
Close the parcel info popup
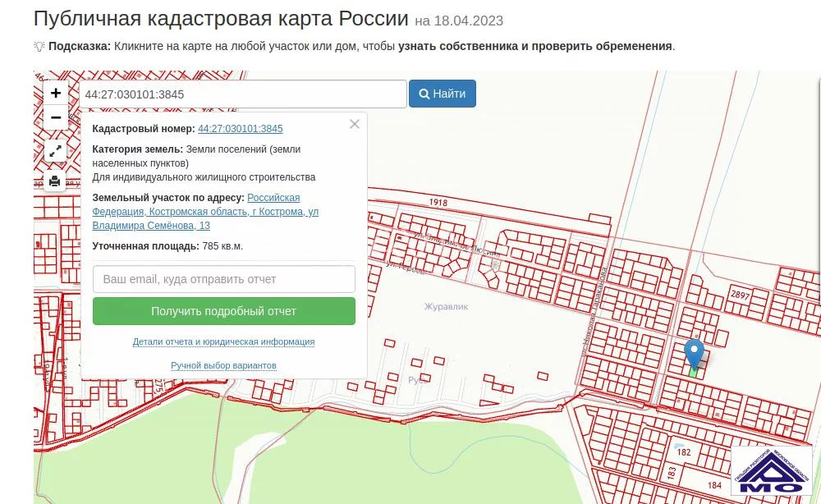pyautogui.click(x=355, y=124)
